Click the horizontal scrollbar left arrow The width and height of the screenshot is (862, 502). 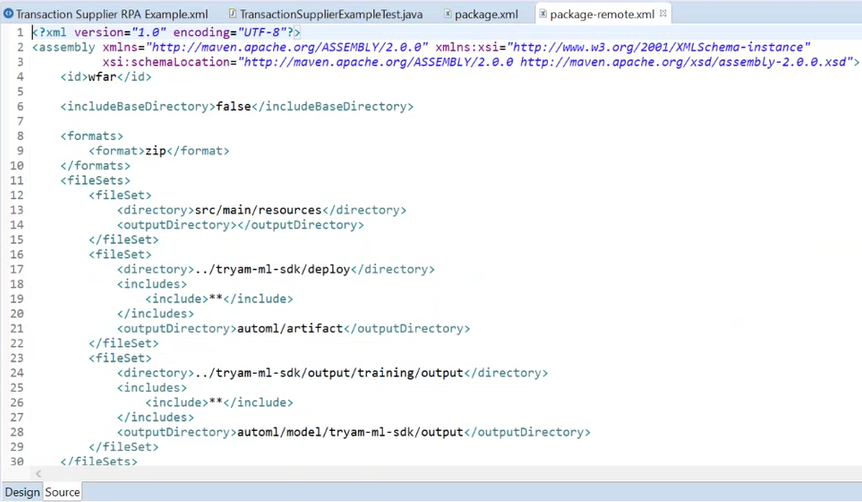point(38,473)
